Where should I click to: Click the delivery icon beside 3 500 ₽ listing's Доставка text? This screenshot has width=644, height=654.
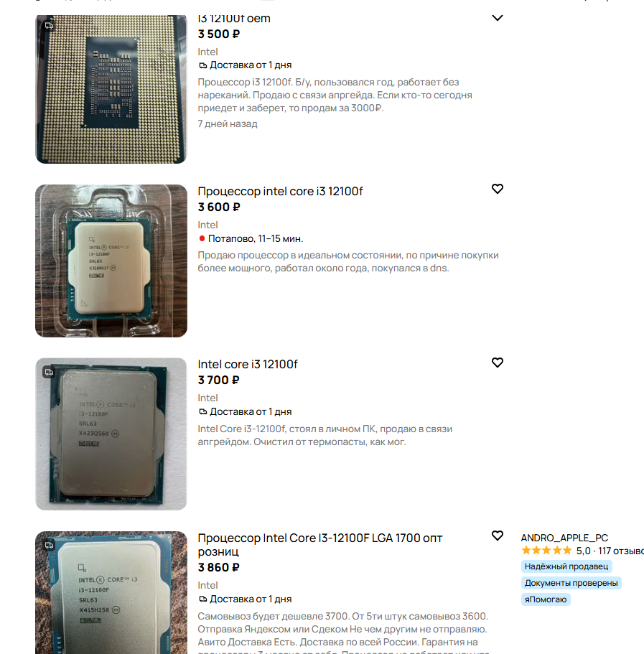tap(202, 65)
